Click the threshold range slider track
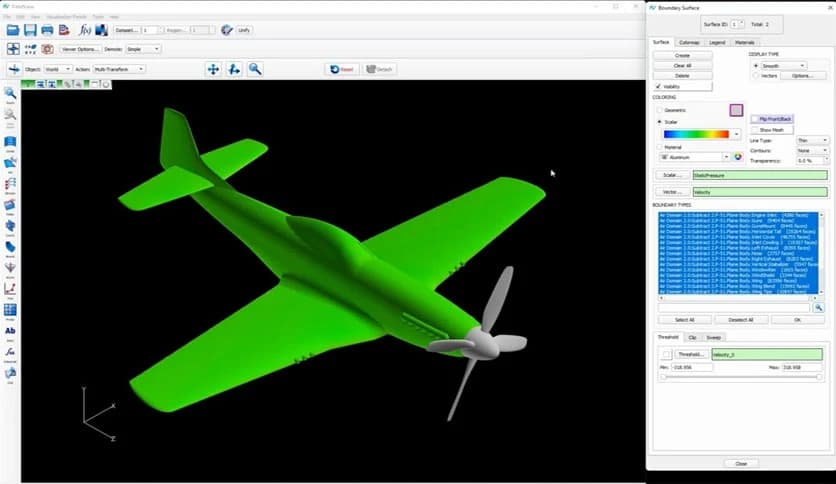This screenshot has width=836, height=484. (741, 377)
